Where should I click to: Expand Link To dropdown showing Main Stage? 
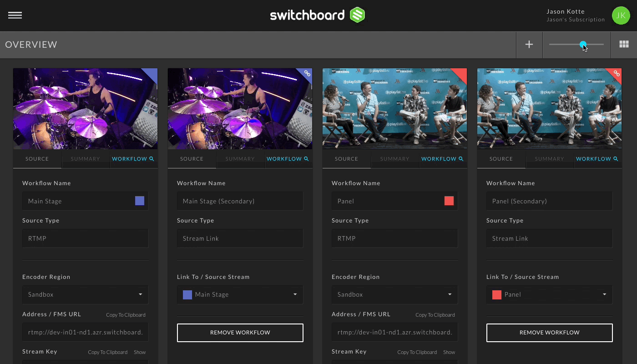[x=240, y=294]
